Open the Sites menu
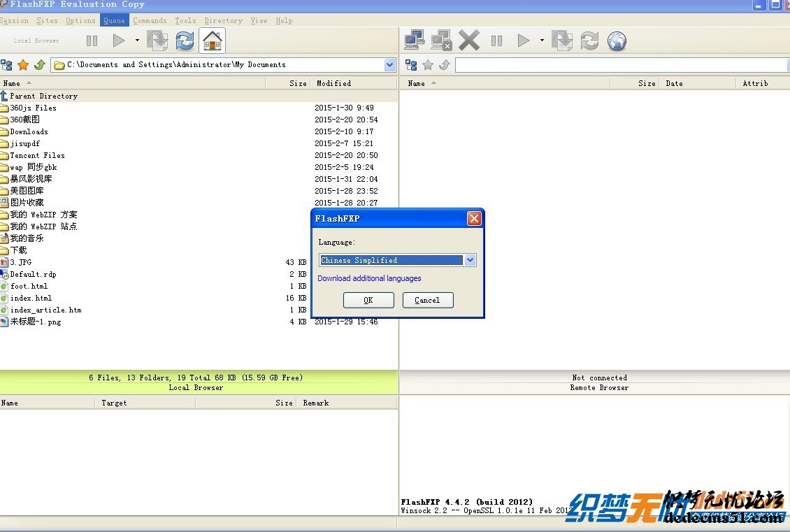 [48, 20]
